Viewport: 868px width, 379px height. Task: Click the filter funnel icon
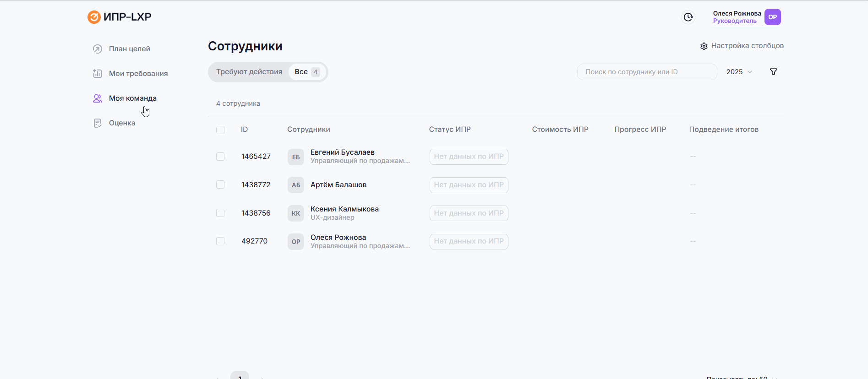(x=774, y=72)
